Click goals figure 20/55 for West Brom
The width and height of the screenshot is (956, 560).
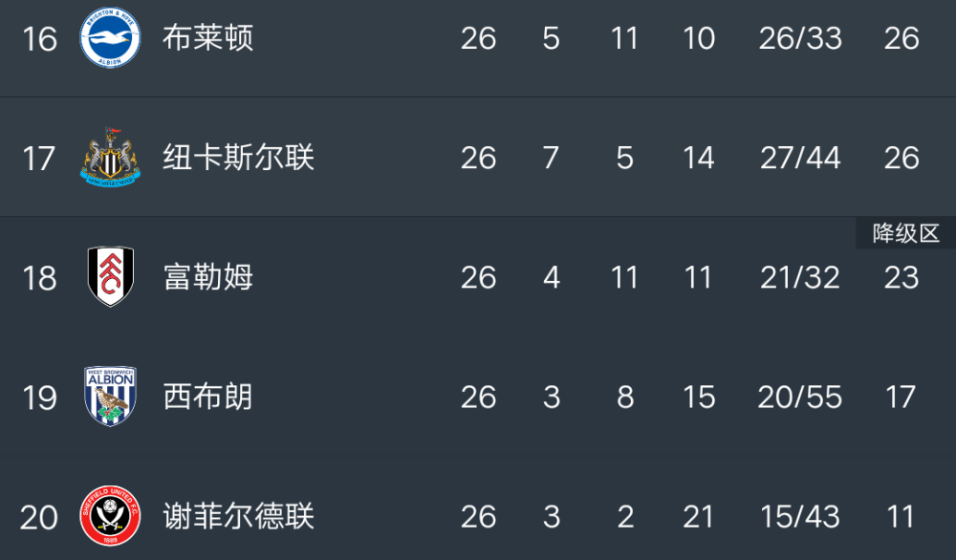pos(800,397)
